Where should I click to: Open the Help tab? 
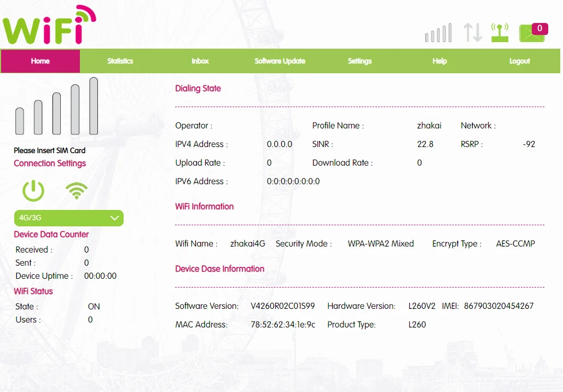pos(439,61)
